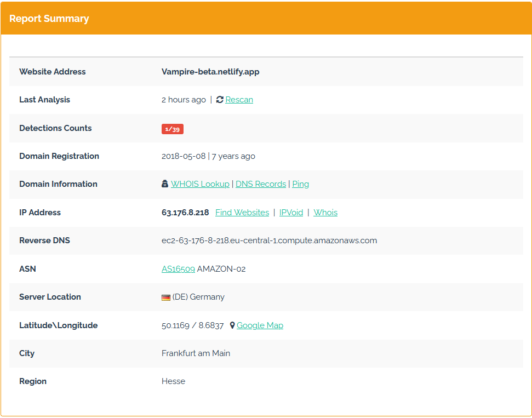Click the Report Summary header title
This screenshot has width=532, height=418.
pos(49,18)
